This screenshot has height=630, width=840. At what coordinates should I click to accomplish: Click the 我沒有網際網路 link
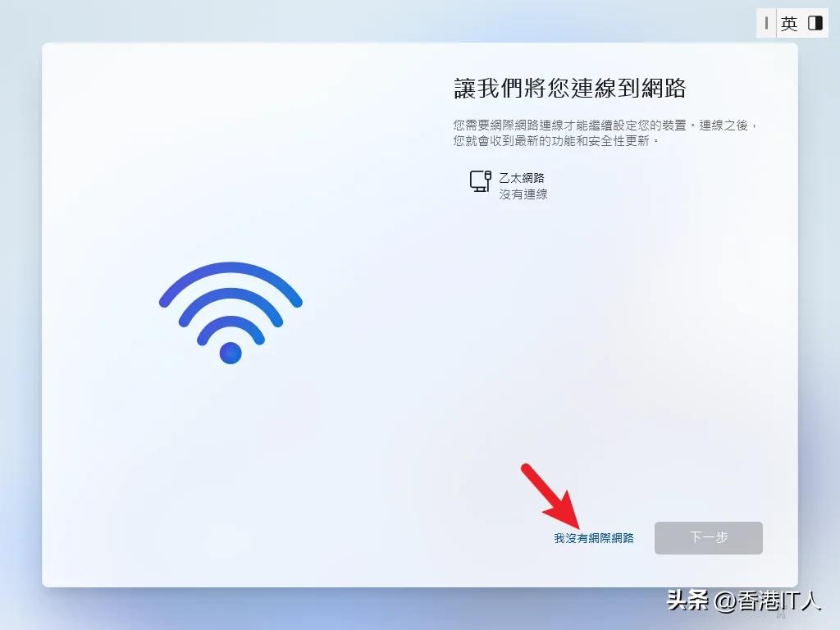tap(594, 538)
